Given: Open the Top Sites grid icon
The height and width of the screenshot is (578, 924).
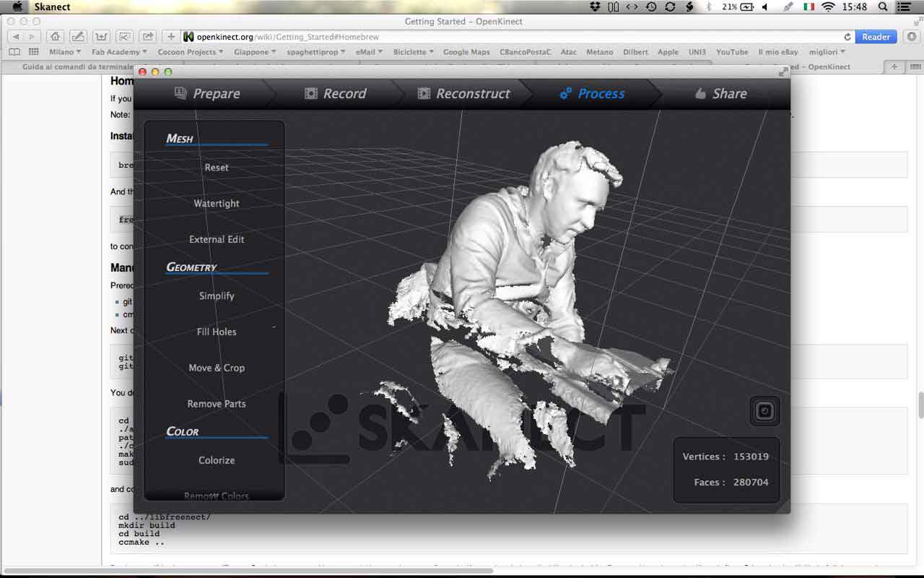Looking at the screenshot, I should point(33,52).
